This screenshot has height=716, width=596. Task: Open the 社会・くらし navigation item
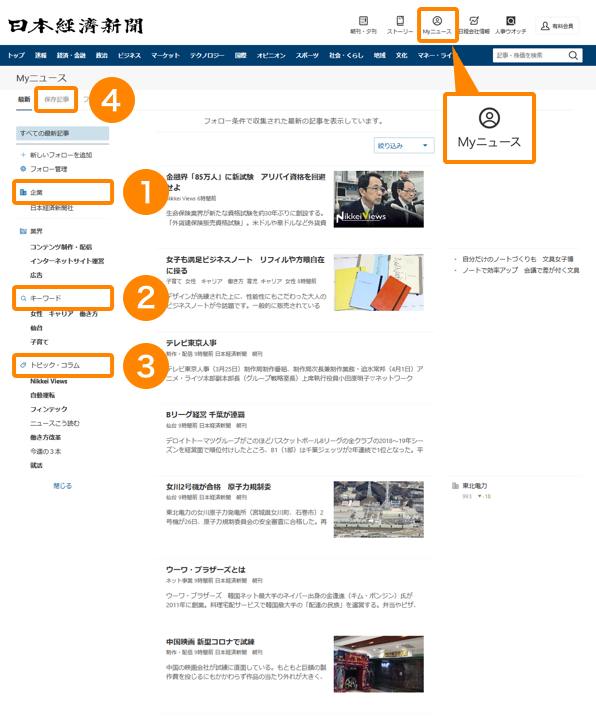pos(346,55)
